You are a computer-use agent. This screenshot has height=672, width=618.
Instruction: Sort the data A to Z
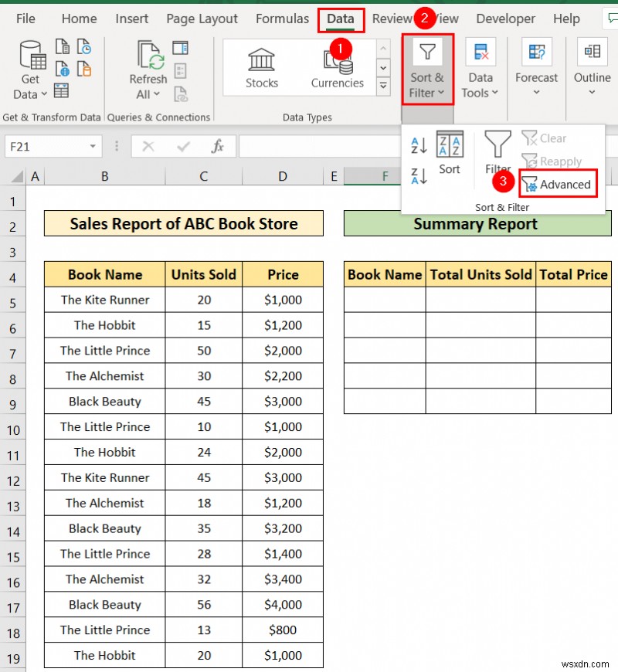pyautogui.click(x=418, y=144)
